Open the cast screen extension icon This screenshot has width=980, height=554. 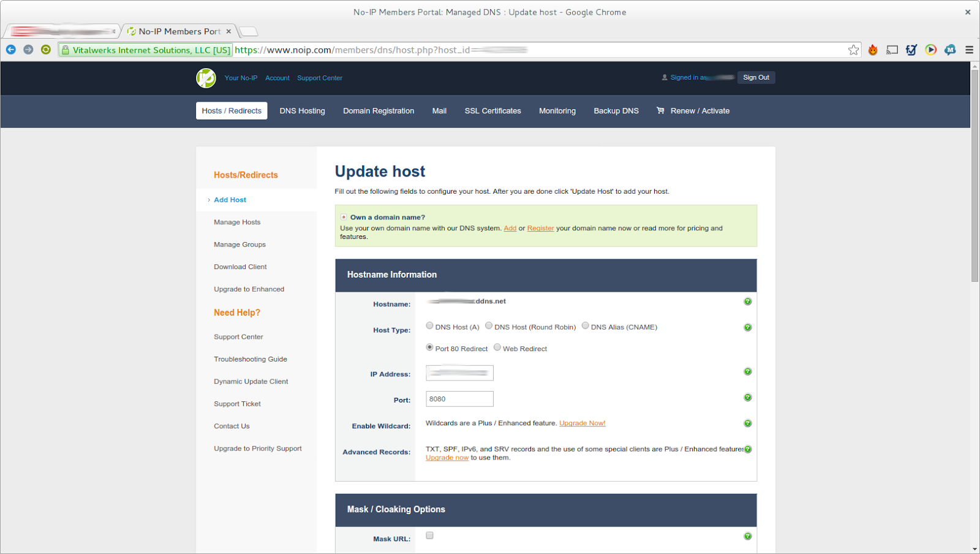[892, 50]
